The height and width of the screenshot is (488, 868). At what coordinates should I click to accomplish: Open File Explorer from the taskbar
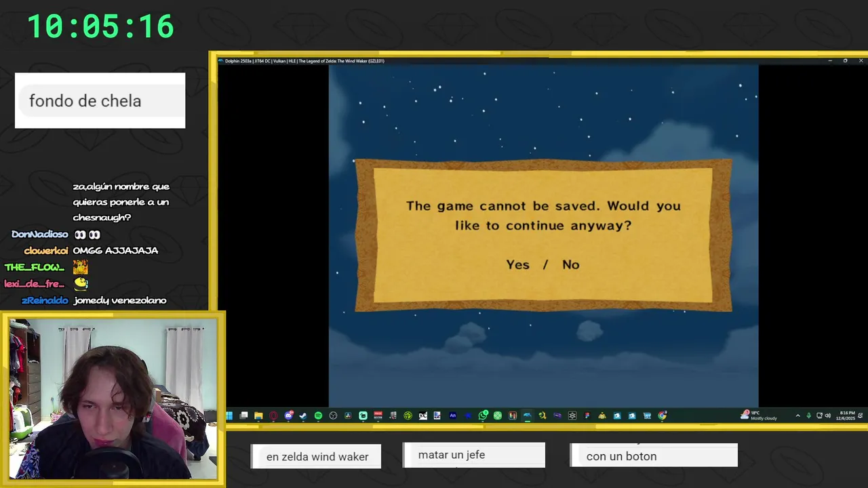click(258, 415)
